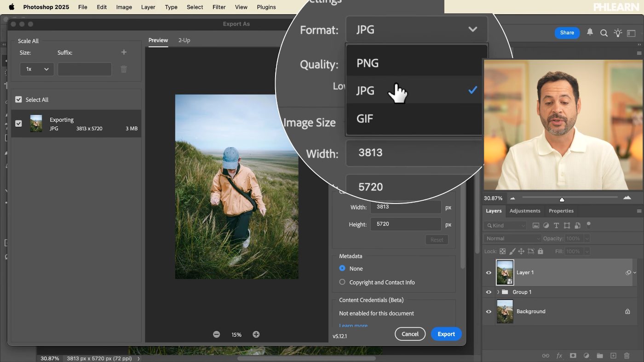Open the Normal blend mode dropdown

tap(512, 238)
